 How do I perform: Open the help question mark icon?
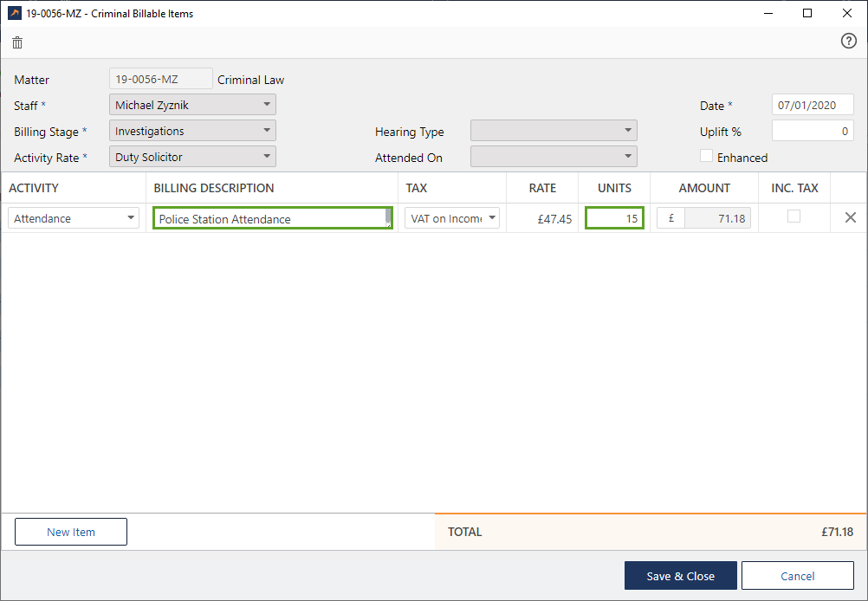pos(848,42)
